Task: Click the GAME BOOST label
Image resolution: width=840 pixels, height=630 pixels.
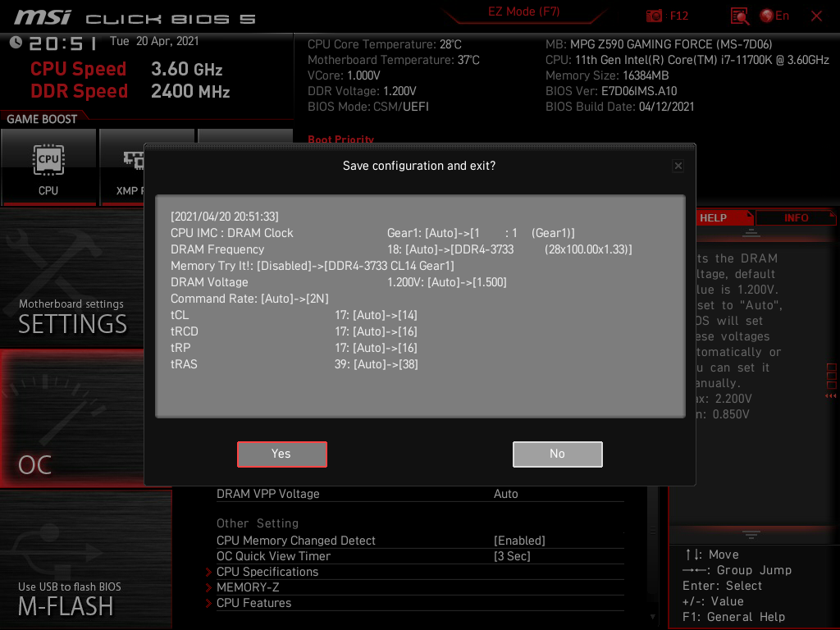Action: tap(42, 119)
